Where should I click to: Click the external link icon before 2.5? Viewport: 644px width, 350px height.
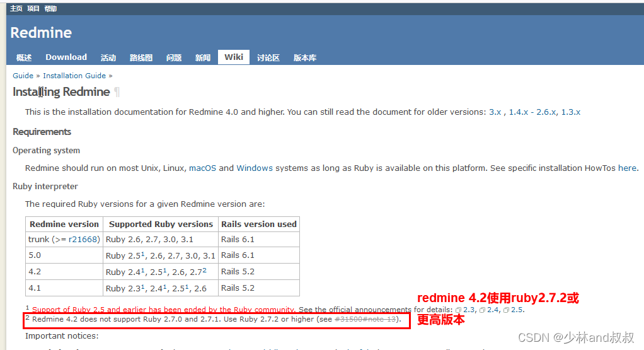507,310
